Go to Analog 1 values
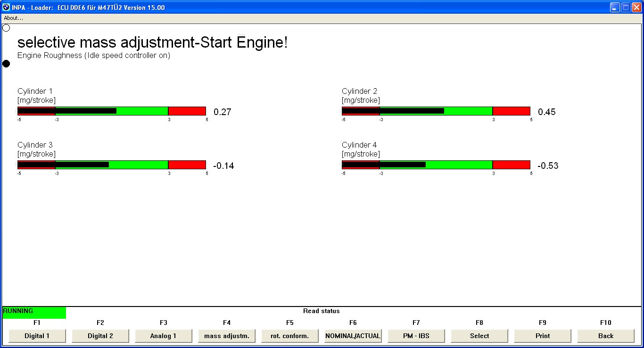The image size is (644, 348). click(164, 336)
